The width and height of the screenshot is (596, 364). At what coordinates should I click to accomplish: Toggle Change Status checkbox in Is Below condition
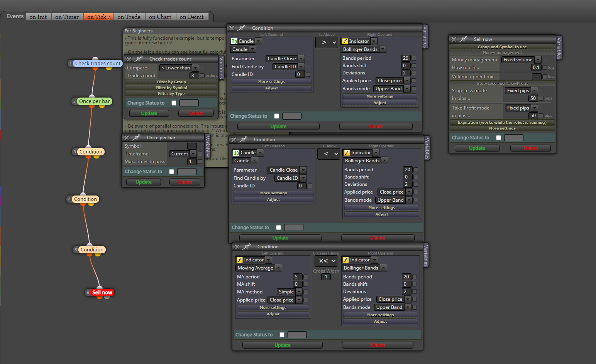[x=278, y=228]
